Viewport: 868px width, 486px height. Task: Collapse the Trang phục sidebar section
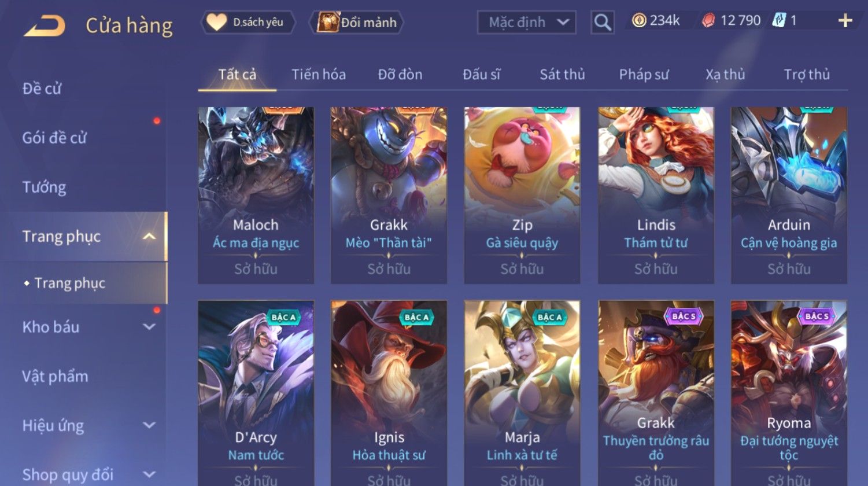point(149,237)
